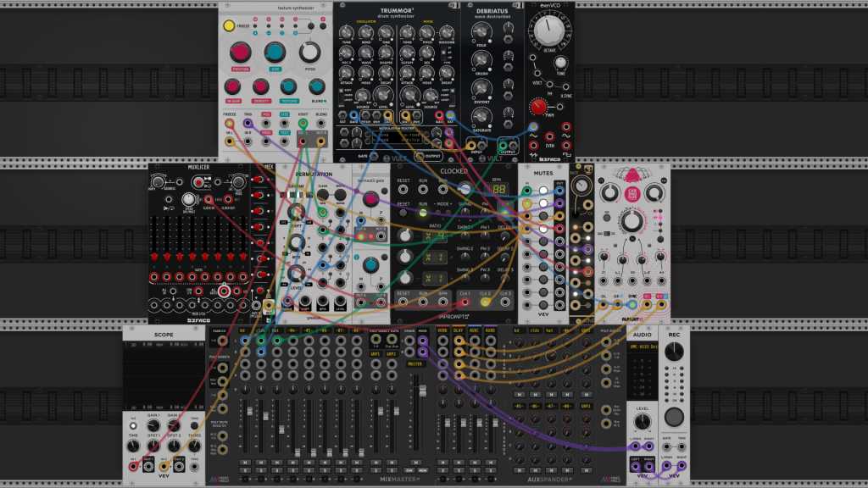Toggle the first Mutes channel button
This screenshot has width=868, height=488.
pyautogui.click(x=543, y=191)
